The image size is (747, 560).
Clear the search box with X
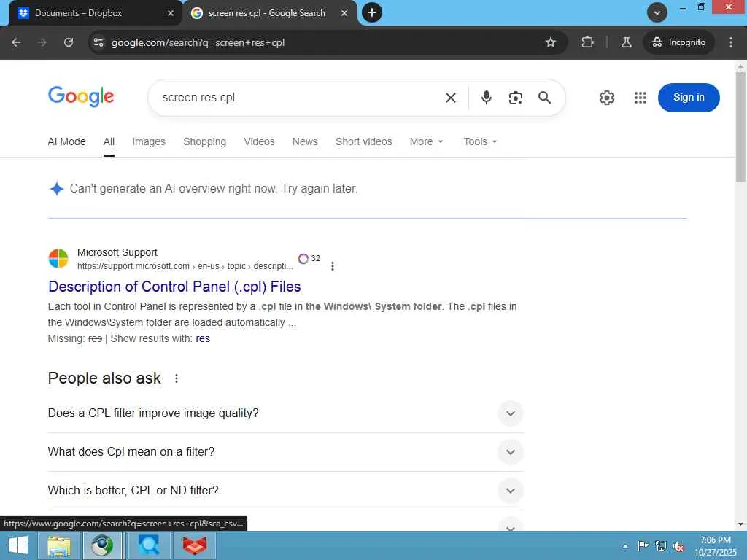tap(450, 98)
